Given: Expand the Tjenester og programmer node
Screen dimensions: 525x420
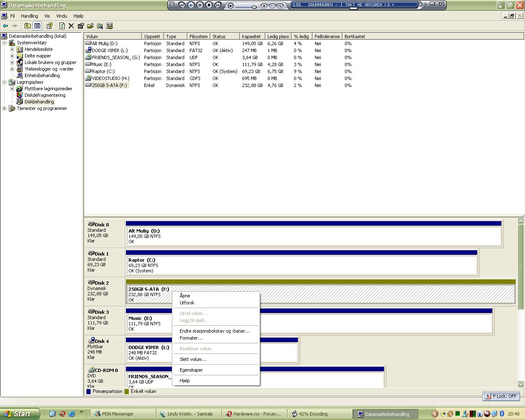Looking at the screenshot, I should (x=5, y=108).
